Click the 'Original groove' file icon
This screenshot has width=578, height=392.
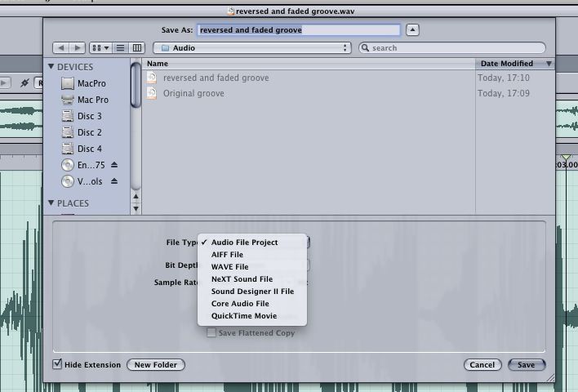(152, 93)
